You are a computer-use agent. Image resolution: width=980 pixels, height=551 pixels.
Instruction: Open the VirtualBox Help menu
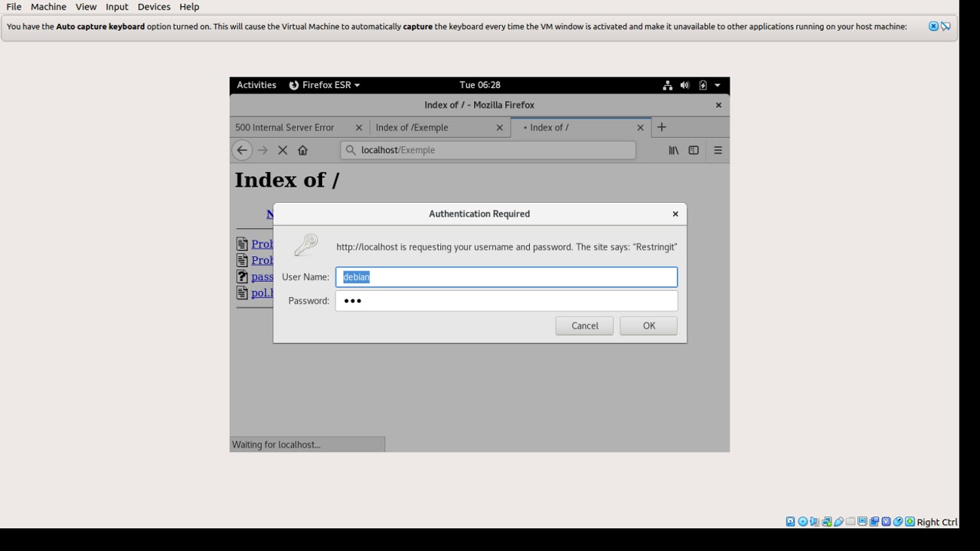[x=189, y=7]
